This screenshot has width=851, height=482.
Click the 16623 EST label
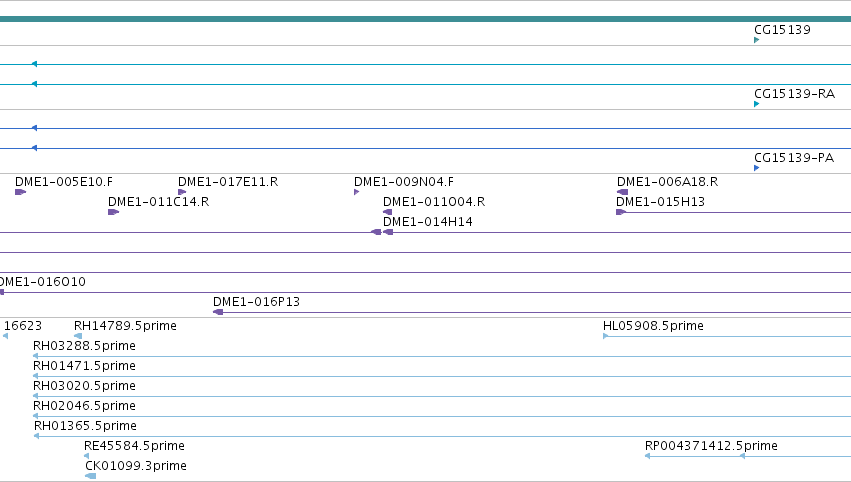point(23,326)
